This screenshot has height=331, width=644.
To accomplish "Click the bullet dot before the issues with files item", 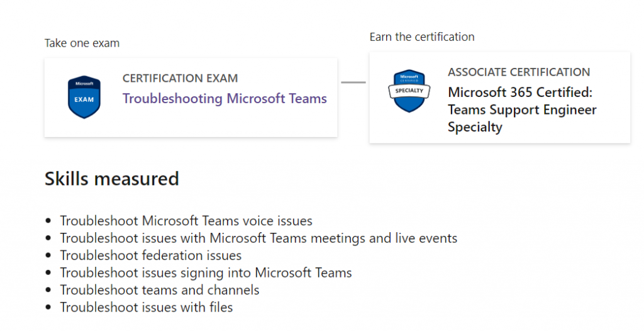I will [x=48, y=308].
